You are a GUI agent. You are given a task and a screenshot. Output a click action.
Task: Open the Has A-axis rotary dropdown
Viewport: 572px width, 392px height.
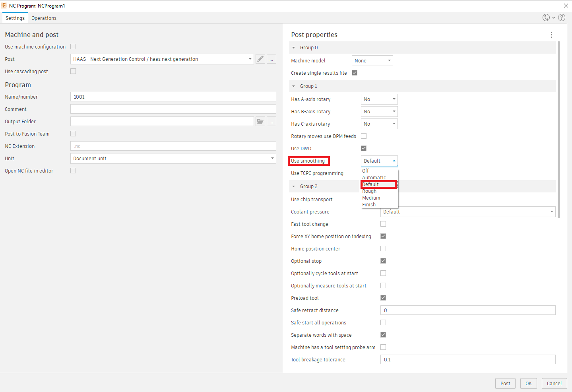click(x=379, y=99)
